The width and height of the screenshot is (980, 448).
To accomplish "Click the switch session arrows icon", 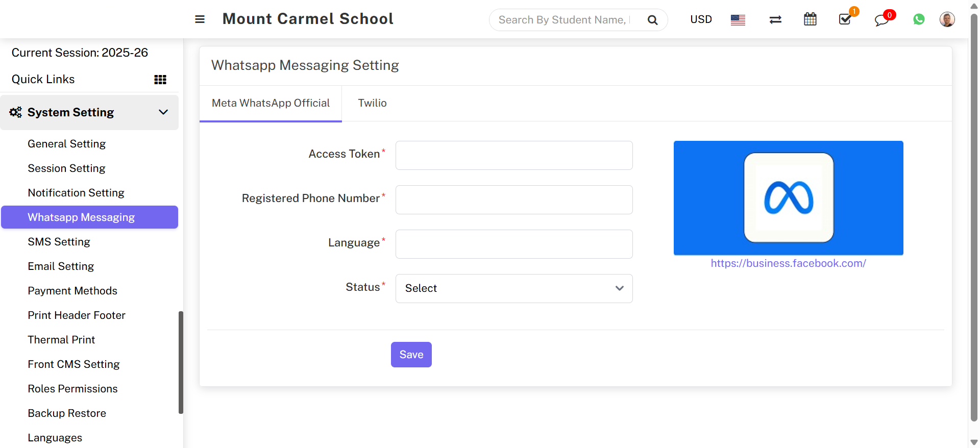I will 775,20.
